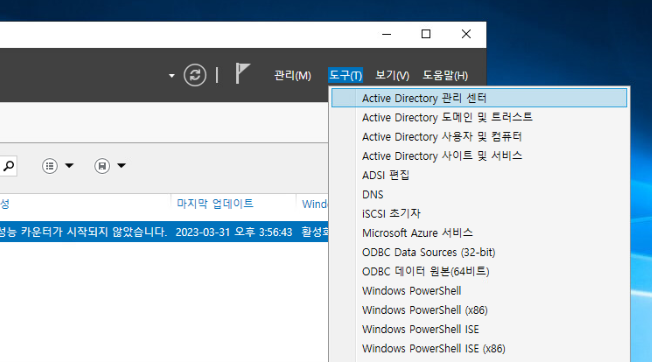Open the 보기(V) menu

coord(392,75)
